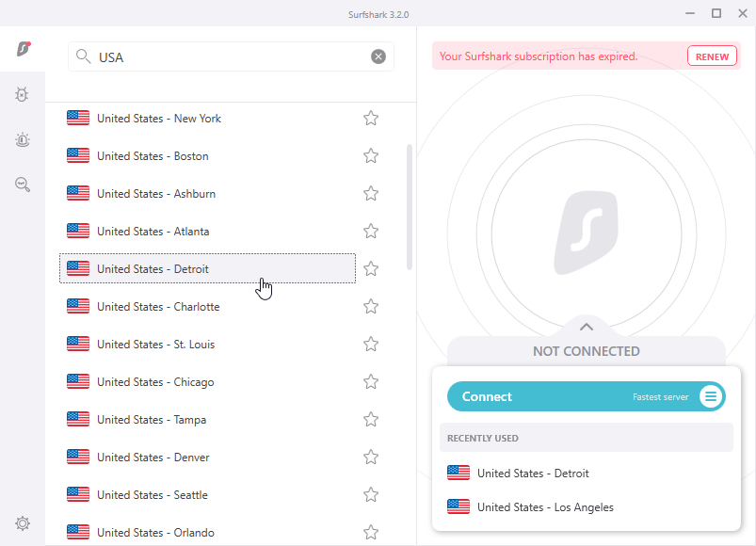The width and height of the screenshot is (756, 546).
Task: Click the server list scrollbar thumb
Action: coord(410,207)
